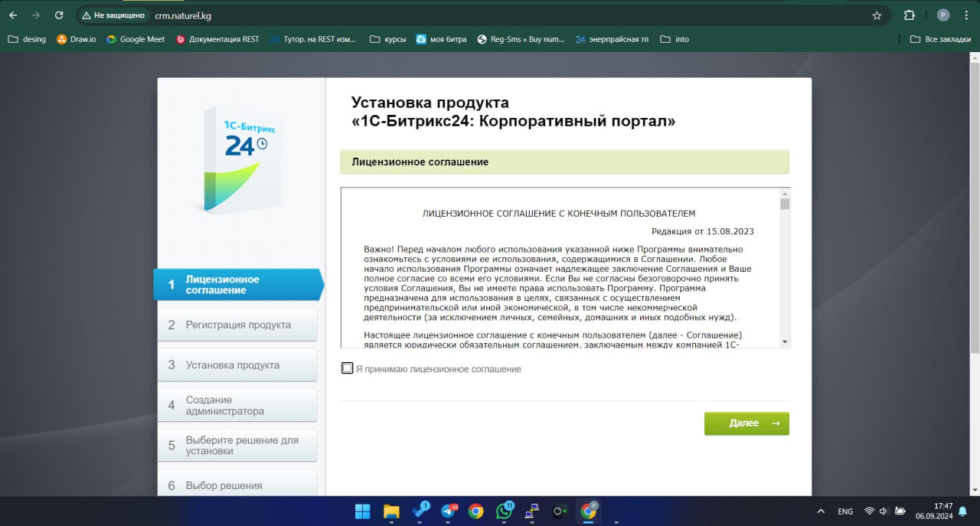Open the 'курсы' bookmarks folder

coord(388,39)
